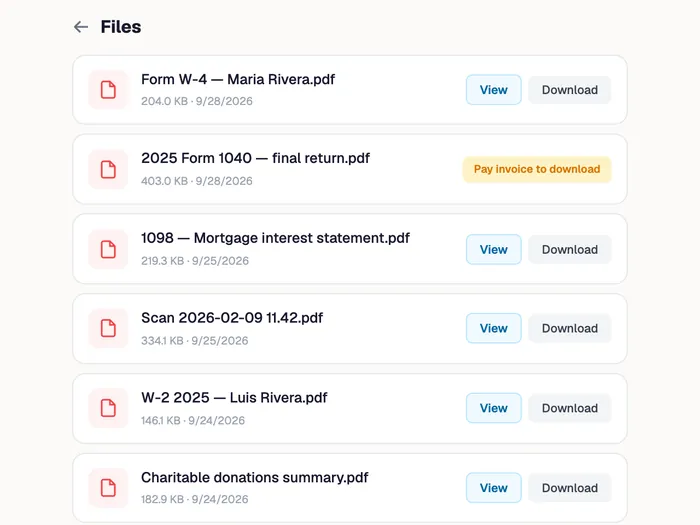This screenshot has height=525, width=700.
Task: View the 1098 Mortgage interest statement
Action: click(494, 250)
